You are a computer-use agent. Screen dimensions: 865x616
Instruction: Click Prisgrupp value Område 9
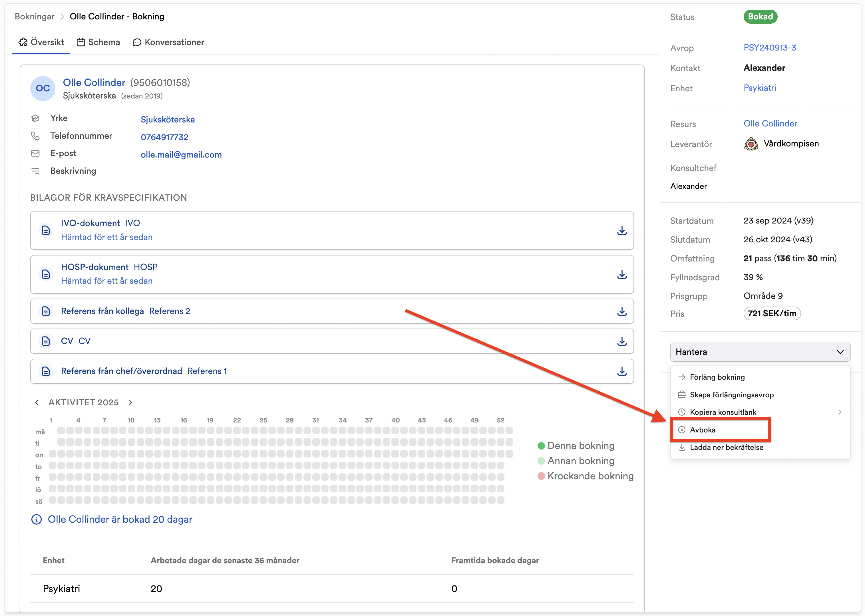763,296
